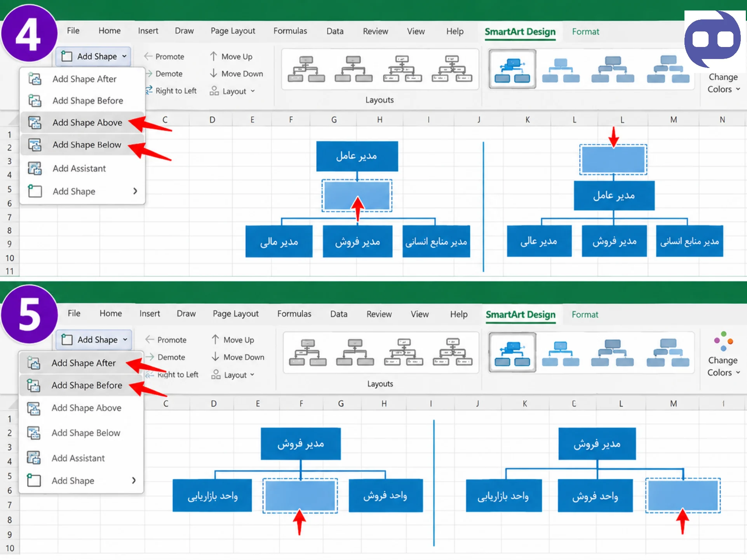Click Demote in the step 5 ribbon
The width and height of the screenshot is (747, 560).
tap(166, 357)
